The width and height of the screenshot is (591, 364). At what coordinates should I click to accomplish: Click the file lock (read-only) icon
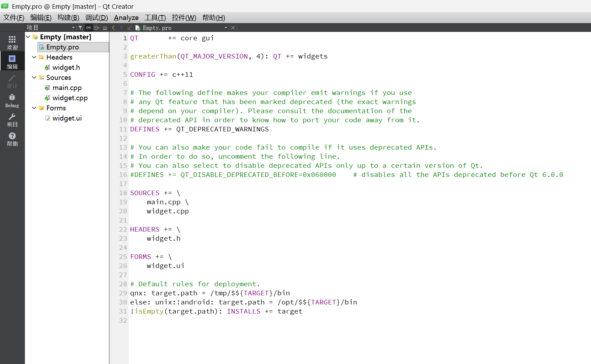point(129,28)
